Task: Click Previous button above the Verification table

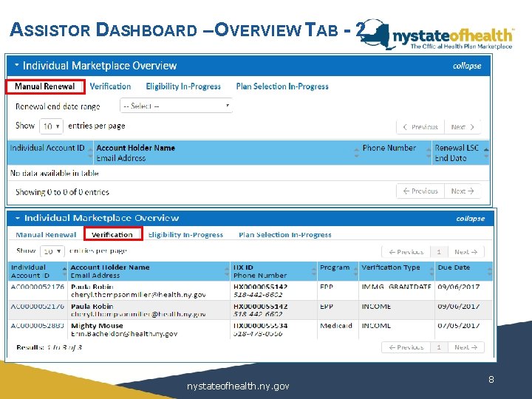Action: 406,252
